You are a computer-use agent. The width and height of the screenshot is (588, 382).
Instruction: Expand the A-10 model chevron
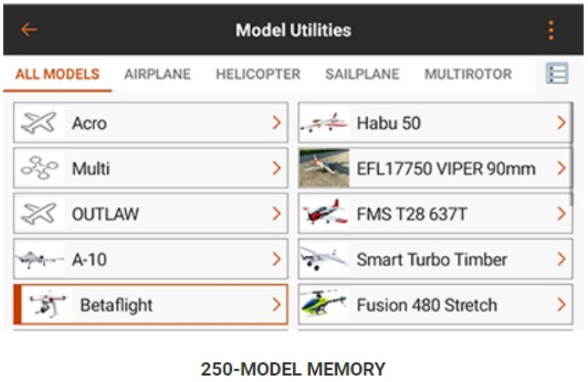pos(276,260)
